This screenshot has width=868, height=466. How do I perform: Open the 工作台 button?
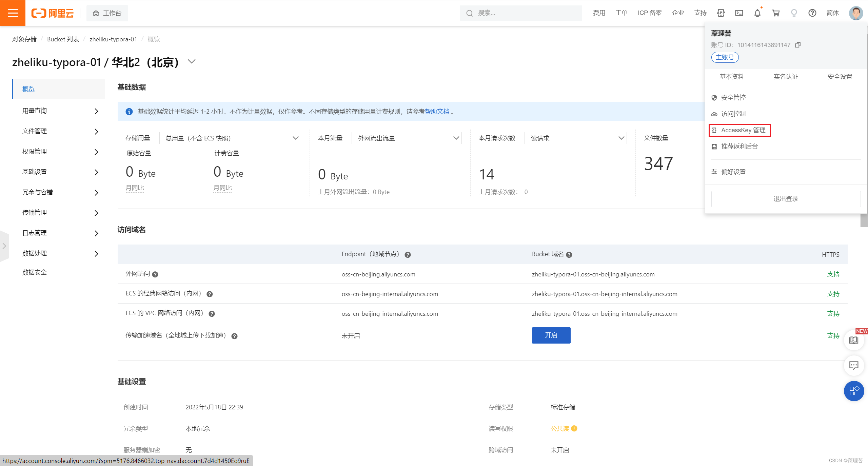[x=107, y=13]
